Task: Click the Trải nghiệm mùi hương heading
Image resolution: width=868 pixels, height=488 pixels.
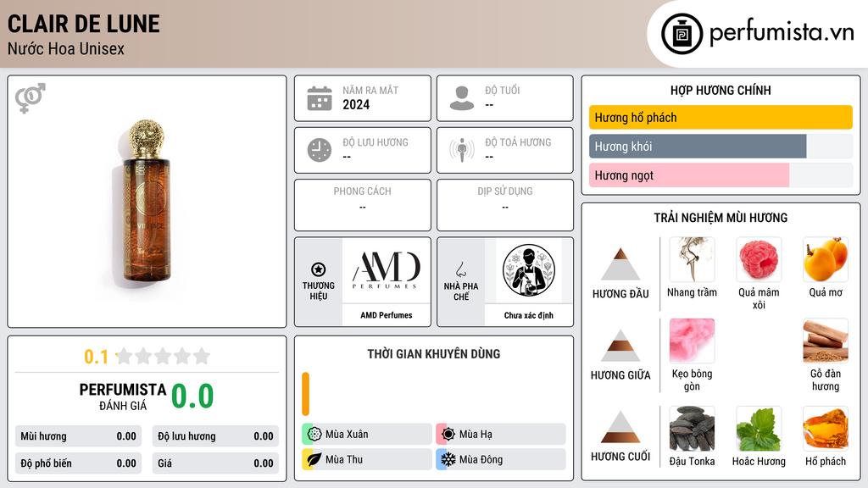Action: coord(721,218)
